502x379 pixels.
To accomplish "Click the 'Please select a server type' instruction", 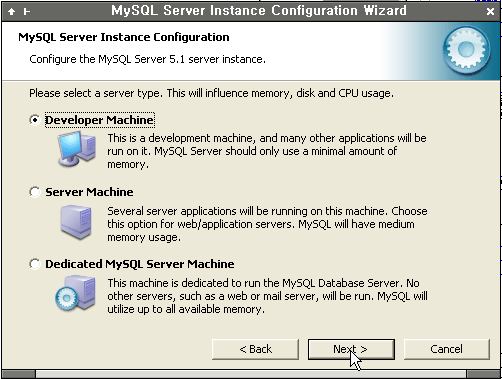I will tap(211, 93).
